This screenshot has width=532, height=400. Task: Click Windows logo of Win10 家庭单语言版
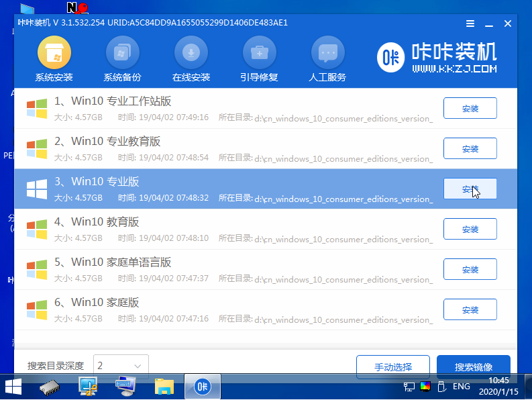(x=37, y=269)
